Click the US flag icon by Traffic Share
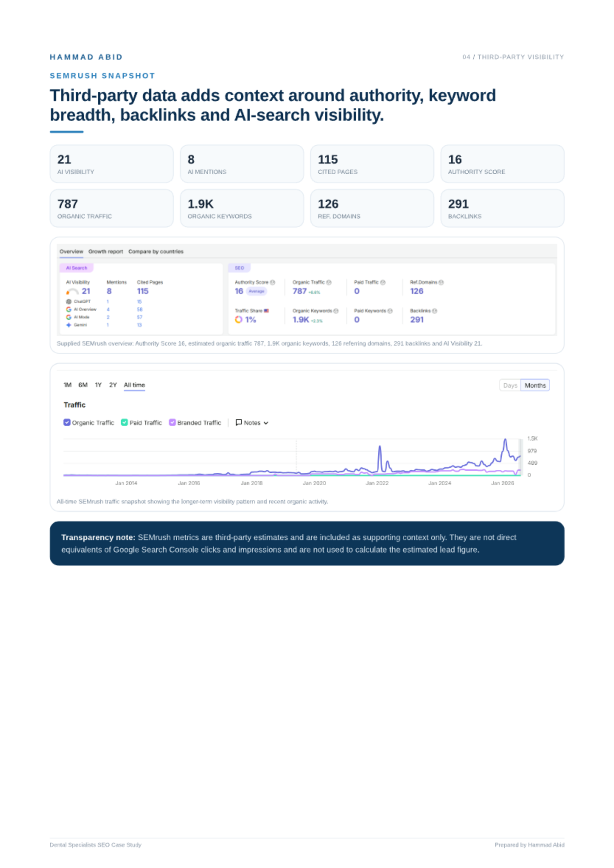Viewport: 614px width, 868px height. [x=266, y=311]
